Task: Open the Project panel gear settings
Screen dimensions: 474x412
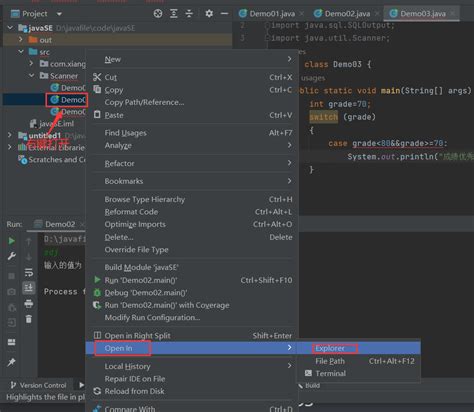Action: coord(209,14)
